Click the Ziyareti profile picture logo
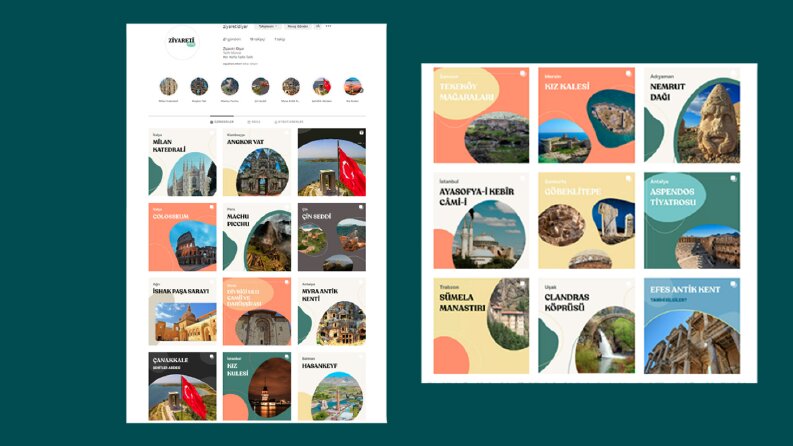The height and width of the screenshot is (446, 793). coord(182,42)
